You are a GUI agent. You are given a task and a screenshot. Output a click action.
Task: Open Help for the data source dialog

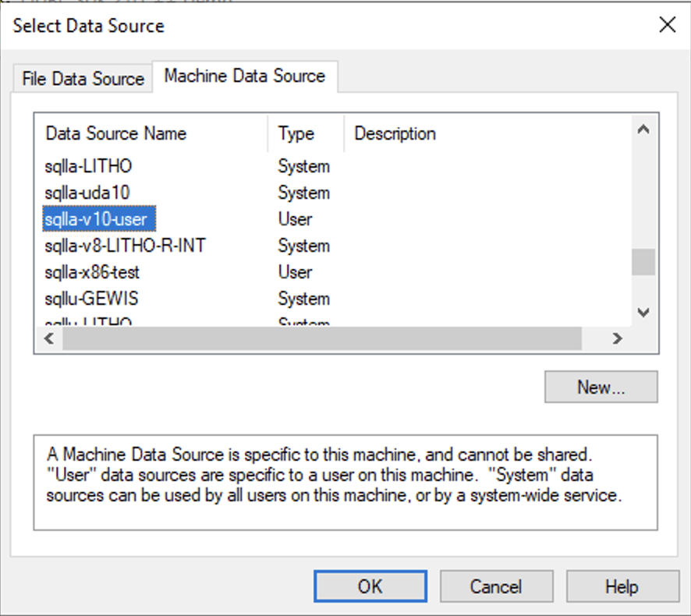[622, 586]
